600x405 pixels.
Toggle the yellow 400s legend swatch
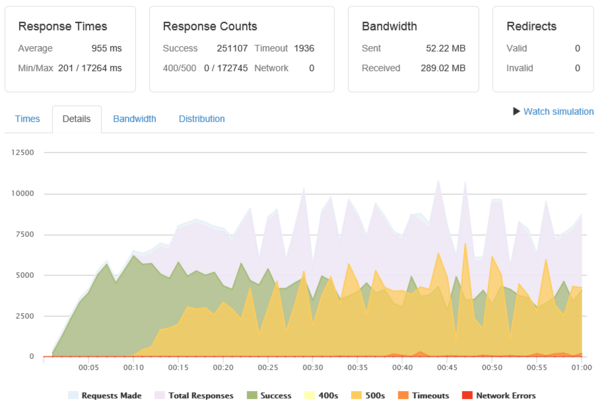tap(309, 395)
